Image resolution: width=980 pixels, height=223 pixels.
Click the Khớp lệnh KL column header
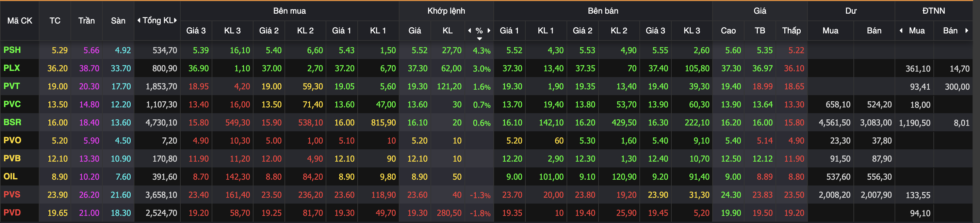tap(447, 30)
